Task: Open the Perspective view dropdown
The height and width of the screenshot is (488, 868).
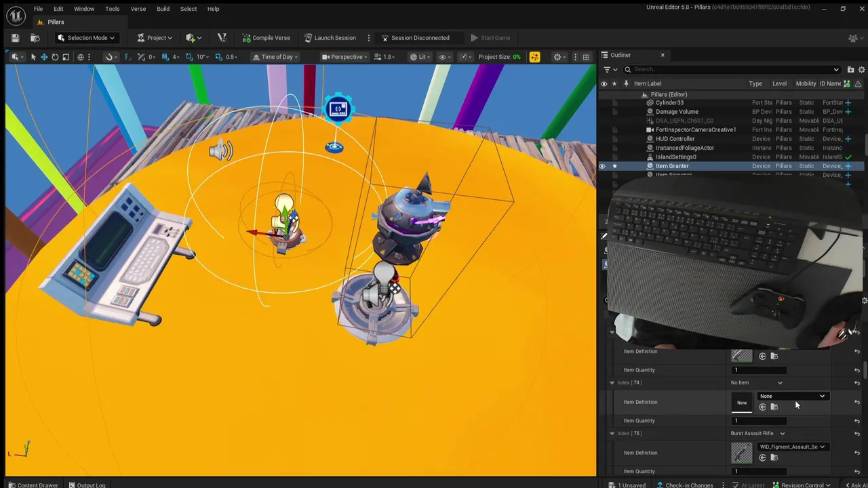Action: pyautogui.click(x=345, y=57)
